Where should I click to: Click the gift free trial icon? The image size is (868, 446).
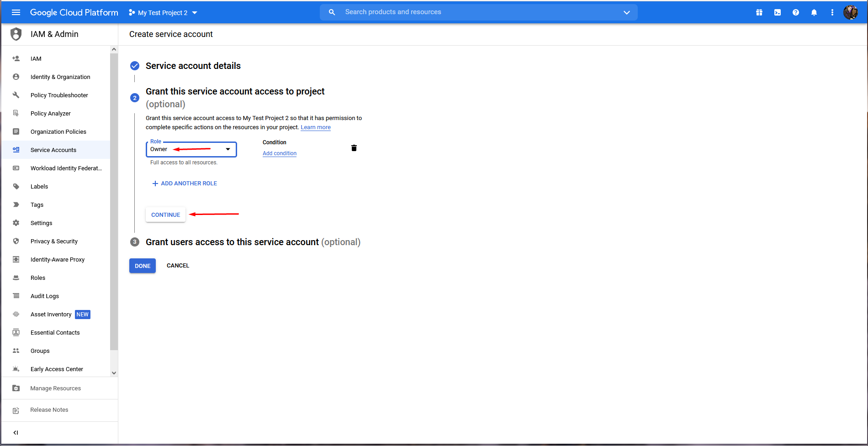click(759, 12)
